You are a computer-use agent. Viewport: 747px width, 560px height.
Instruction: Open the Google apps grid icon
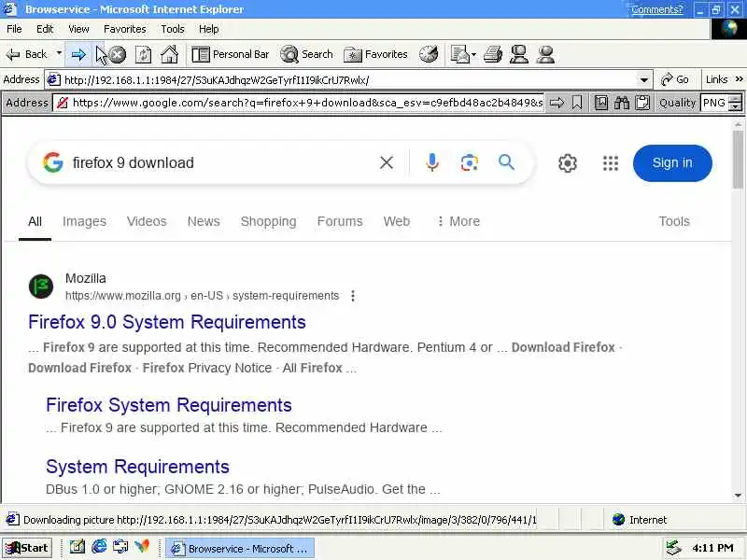click(x=611, y=163)
